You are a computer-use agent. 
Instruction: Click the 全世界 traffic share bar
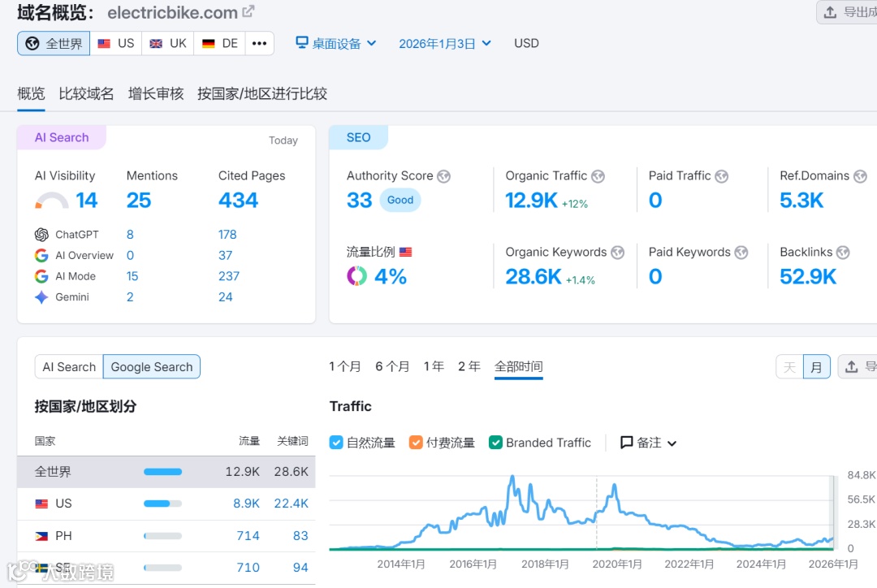pos(162,472)
